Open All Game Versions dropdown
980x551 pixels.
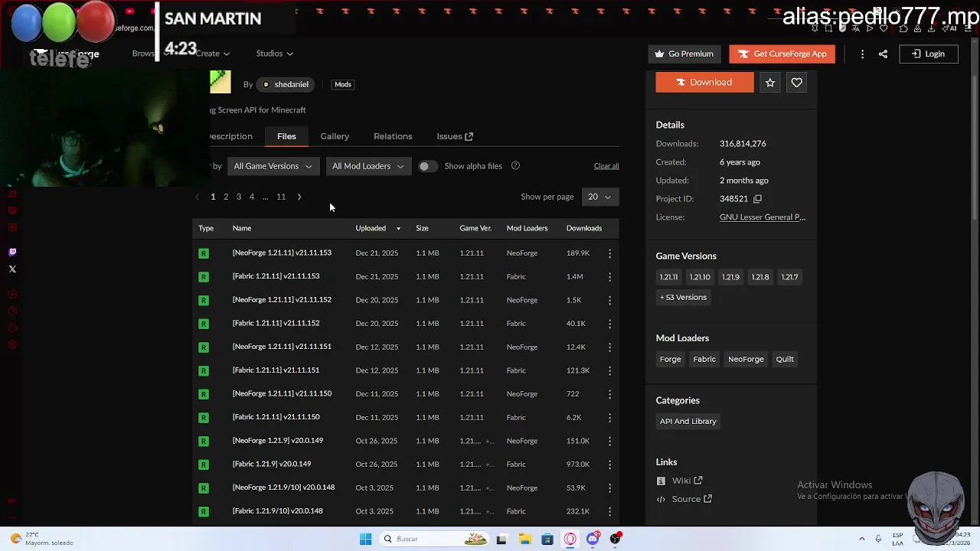point(273,166)
